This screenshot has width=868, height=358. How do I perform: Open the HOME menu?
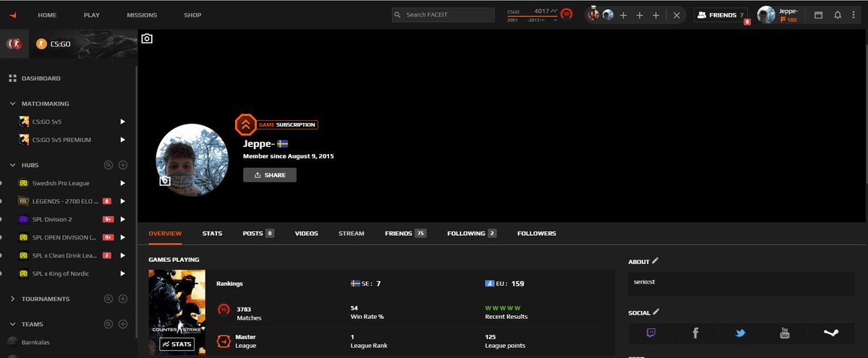[47, 14]
